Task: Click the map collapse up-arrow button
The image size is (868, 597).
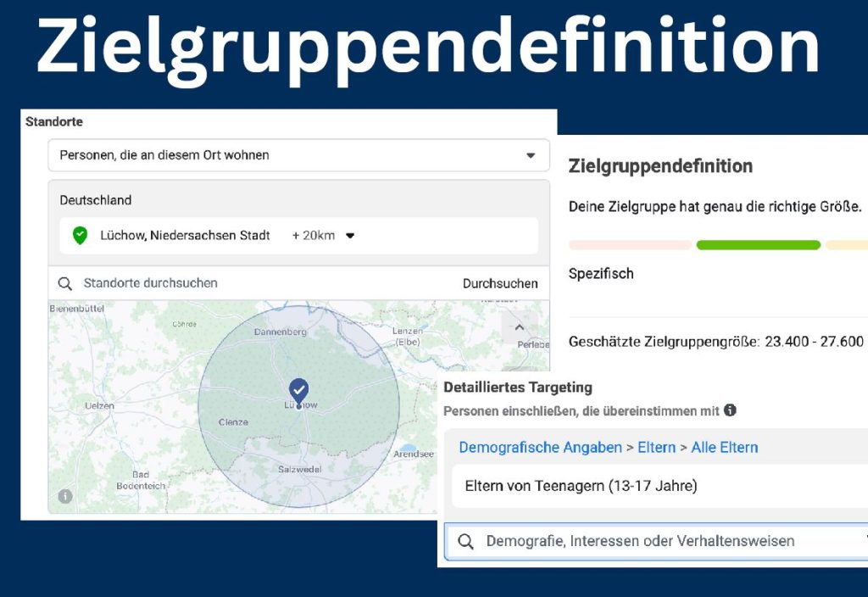Action: click(520, 327)
